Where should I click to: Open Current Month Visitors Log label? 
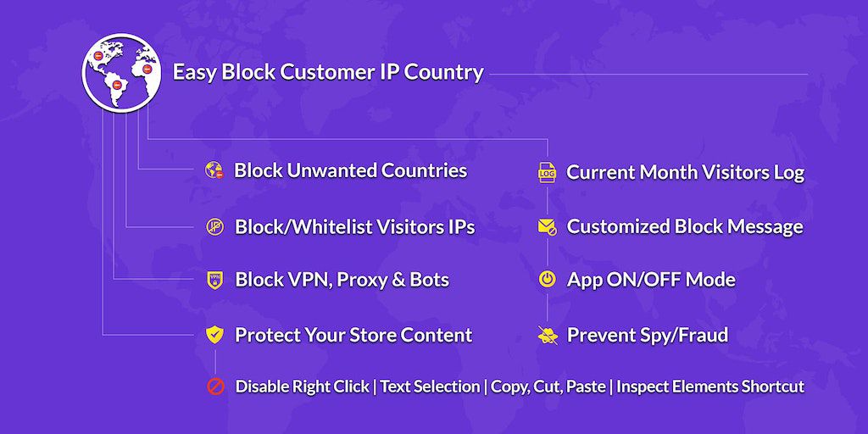(685, 173)
